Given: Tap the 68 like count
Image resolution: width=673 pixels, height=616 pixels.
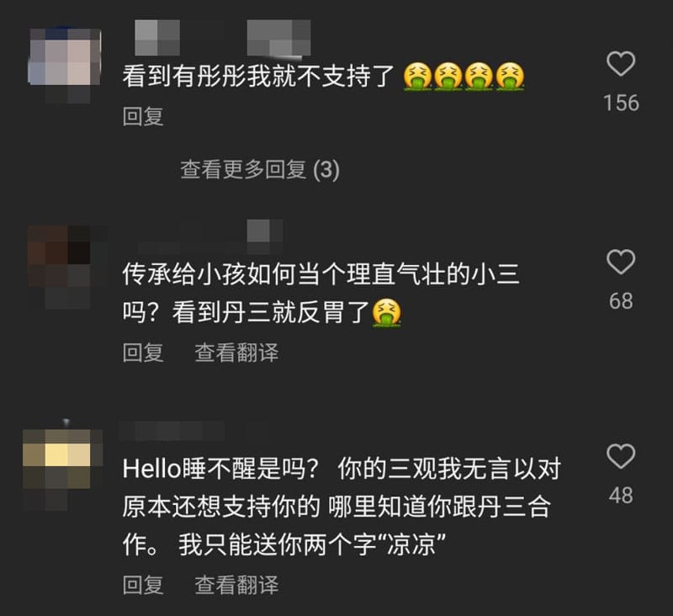Looking at the screenshot, I should point(621,301).
